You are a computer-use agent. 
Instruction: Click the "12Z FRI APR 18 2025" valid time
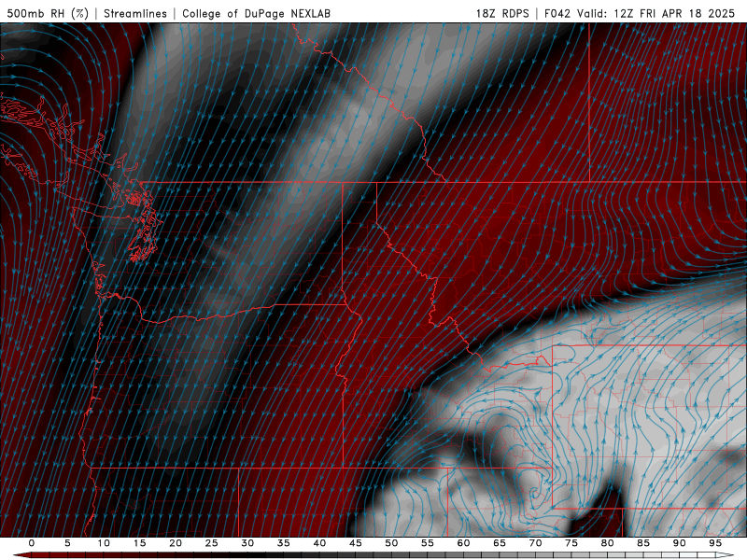click(674, 13)
